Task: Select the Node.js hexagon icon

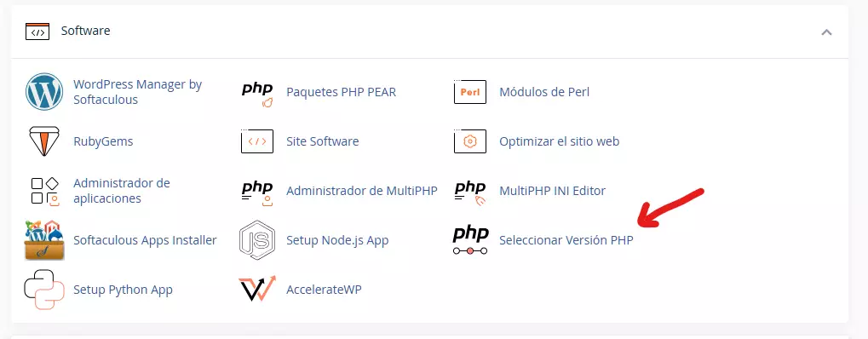Action: coord(257,240)
